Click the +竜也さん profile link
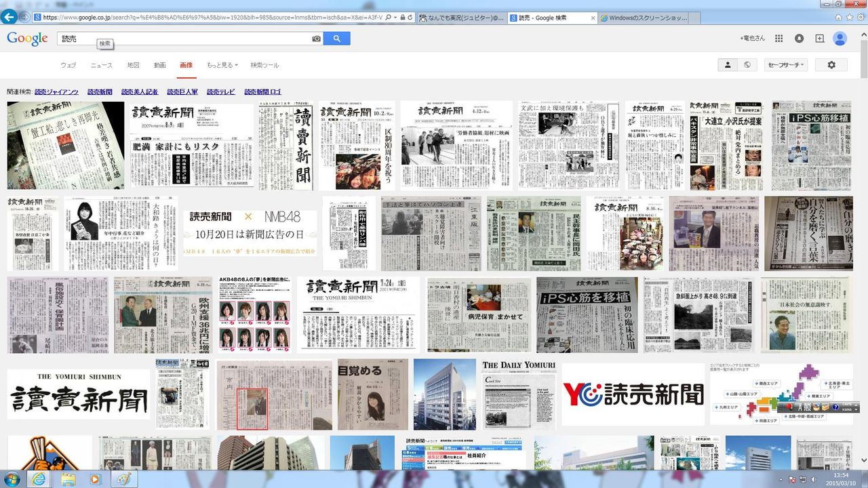The width and height of the screenshot is (868, 488). (753, 39)
